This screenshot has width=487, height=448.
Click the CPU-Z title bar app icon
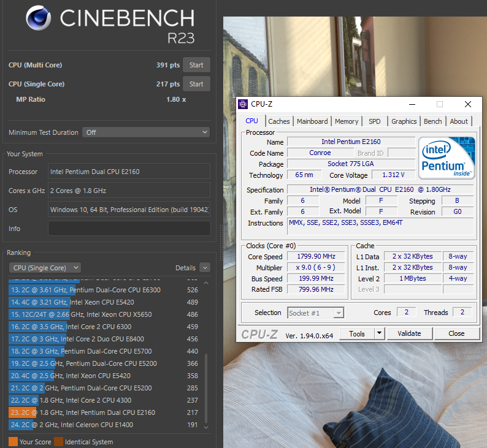[x=243, y=104]
